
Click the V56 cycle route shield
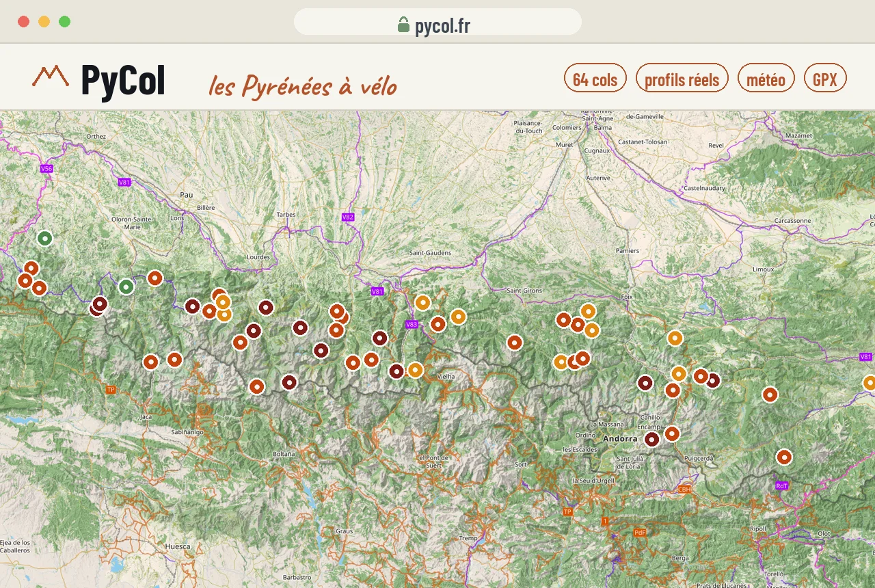(46, 168)
